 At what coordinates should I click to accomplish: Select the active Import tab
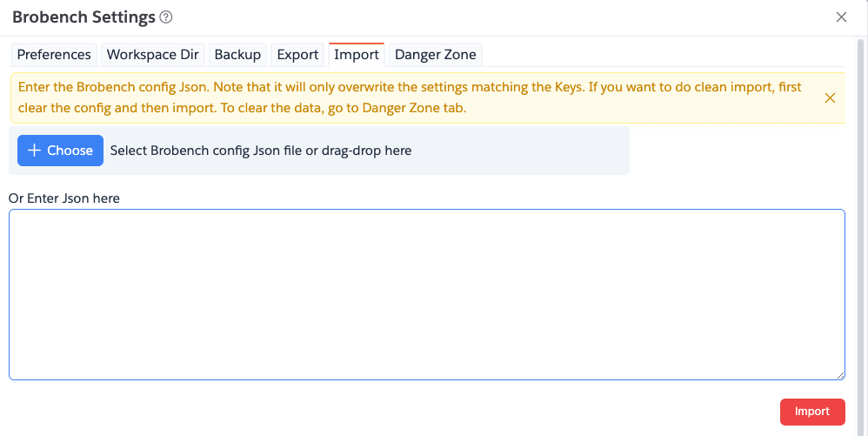point(357,55)
